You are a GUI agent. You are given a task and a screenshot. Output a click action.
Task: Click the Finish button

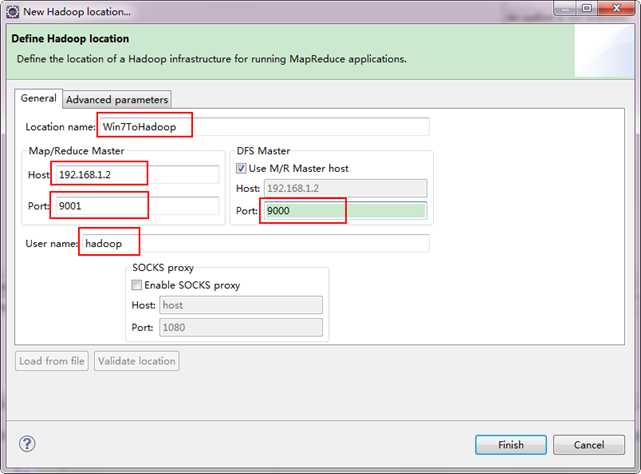[x=511, y=445]
